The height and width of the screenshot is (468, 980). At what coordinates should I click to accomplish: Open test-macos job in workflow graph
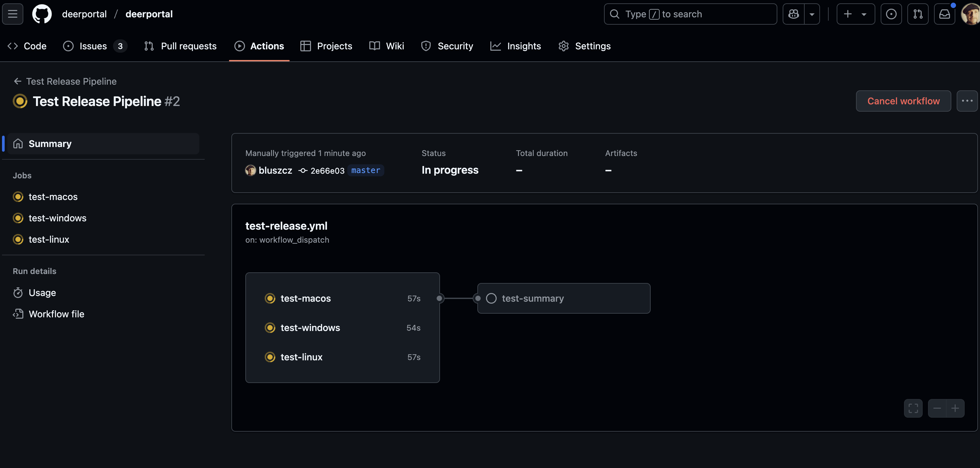[x=342, y=298]
